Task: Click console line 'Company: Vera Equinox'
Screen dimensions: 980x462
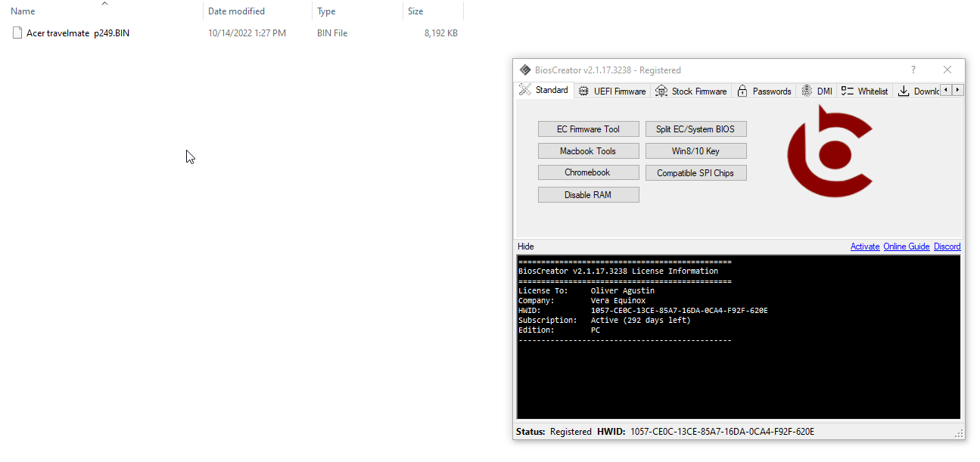Action: [x=582, y=300]
